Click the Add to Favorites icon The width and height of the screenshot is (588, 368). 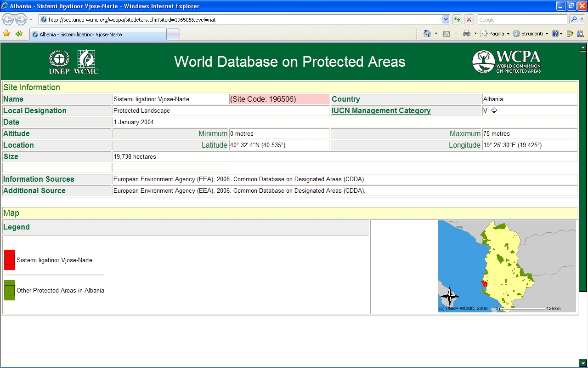click(x=19, y=34)
